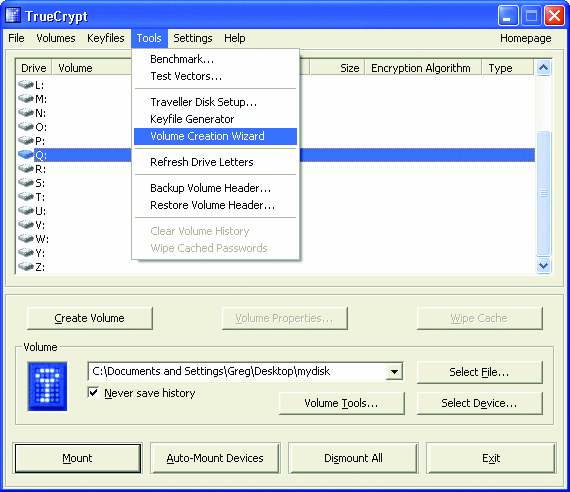The image size is (570, 492).
Task: Click the drive icon for S:
Action: point(26,183)
